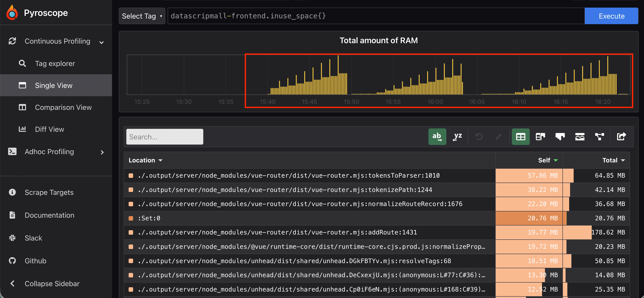Select the combined table and flamegraph view
The width and height of the screenshot is (644, 298).
[540, 136]
